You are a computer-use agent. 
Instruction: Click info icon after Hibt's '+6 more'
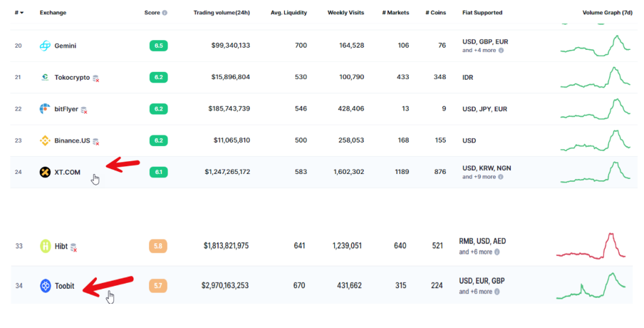(x=497, y=252)
